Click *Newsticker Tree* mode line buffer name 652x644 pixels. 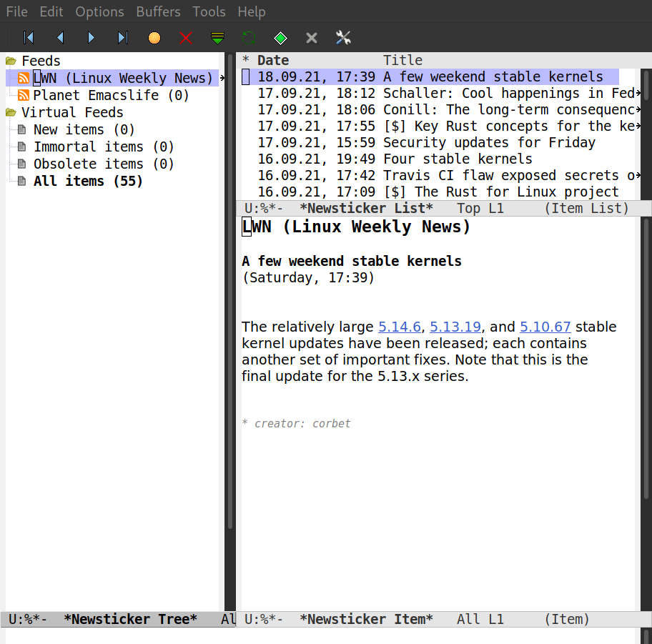click(131, 619)
